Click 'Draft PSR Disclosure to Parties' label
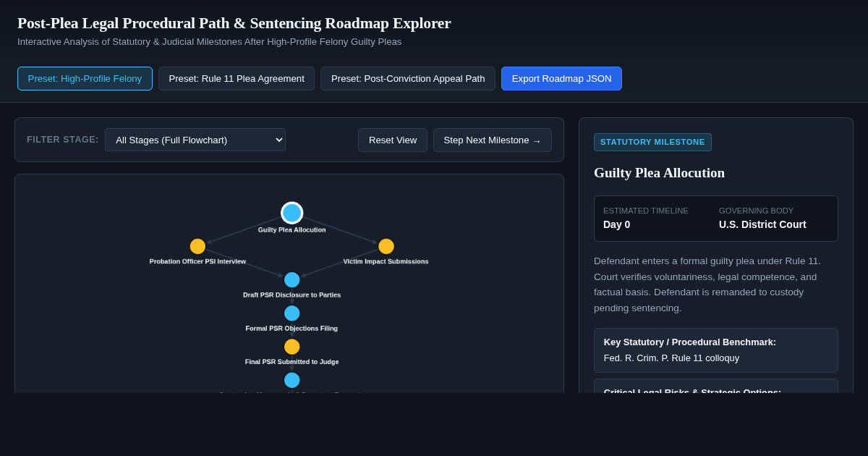This screenshot has height=456, width=868. (292, 295)
